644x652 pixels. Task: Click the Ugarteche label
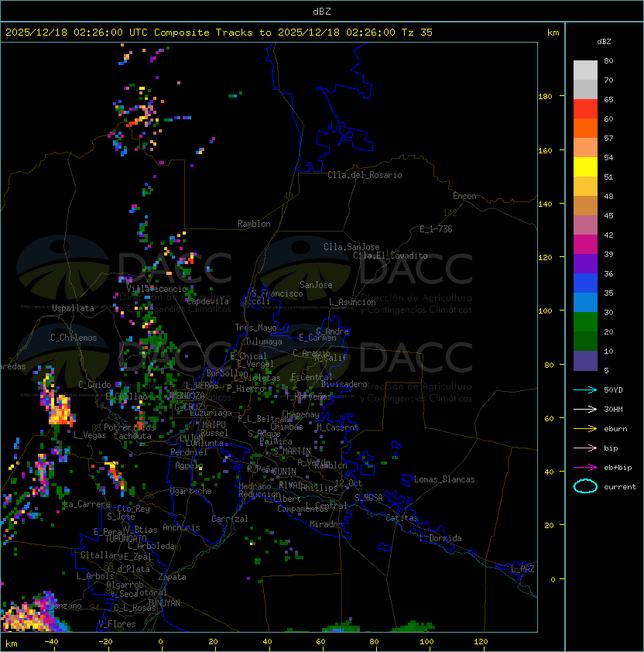click(x=191, y=492)
